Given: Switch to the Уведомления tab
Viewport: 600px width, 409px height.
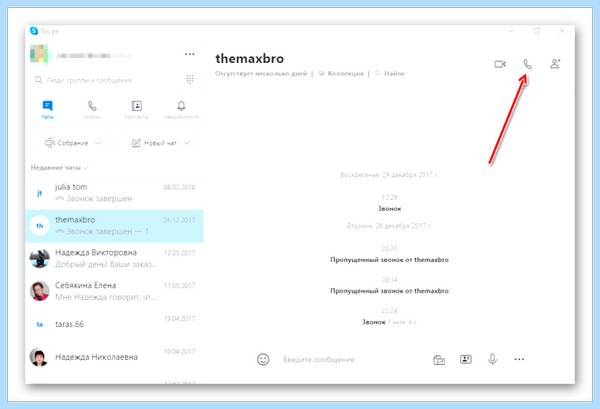Looking at the screenshot, I should 181,110.
